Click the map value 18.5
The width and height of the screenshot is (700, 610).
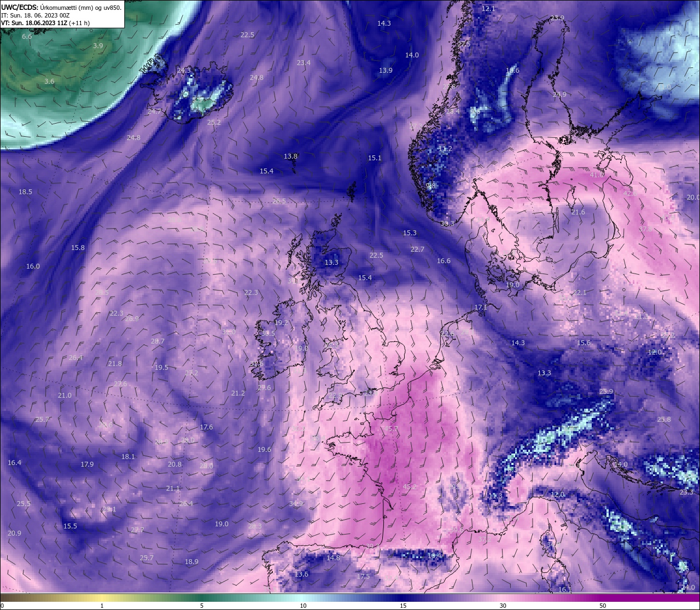pos(25,192)
